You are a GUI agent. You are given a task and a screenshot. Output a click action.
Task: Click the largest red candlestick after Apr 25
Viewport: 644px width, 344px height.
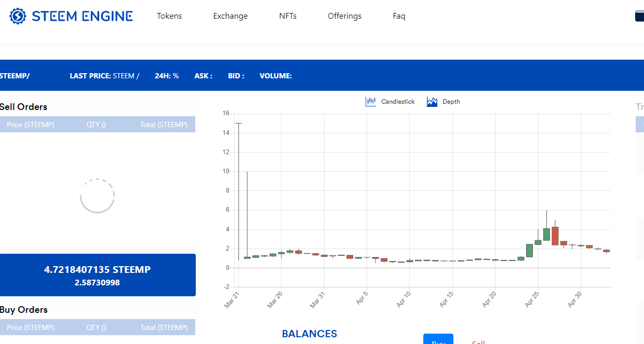pos(555,236)
